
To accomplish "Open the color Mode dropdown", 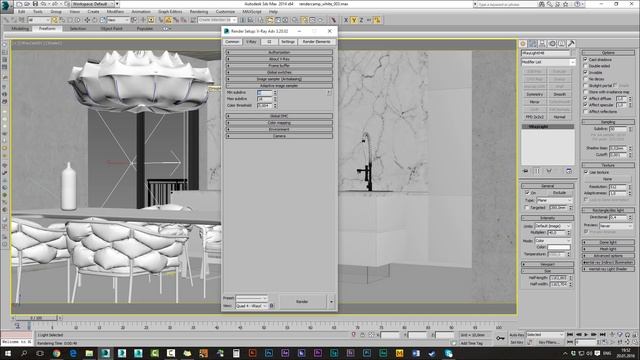I will point(552,241).
